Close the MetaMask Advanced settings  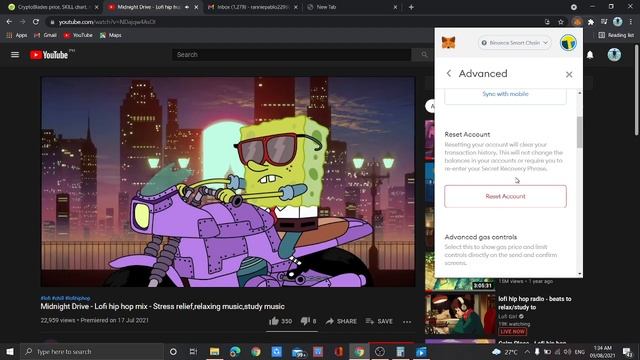click(569, 74)
